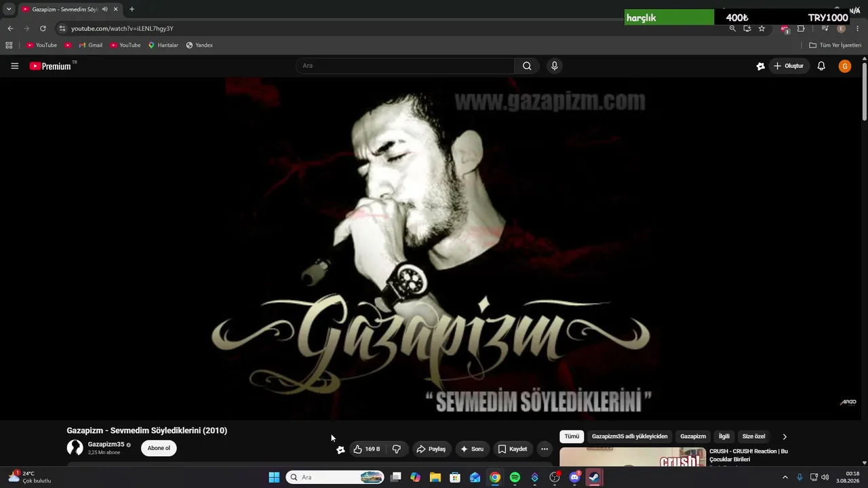The width and height of the screenshot is (868, 488).
Task: Click the YouTube Ara search field
Action: coord(405,66)
